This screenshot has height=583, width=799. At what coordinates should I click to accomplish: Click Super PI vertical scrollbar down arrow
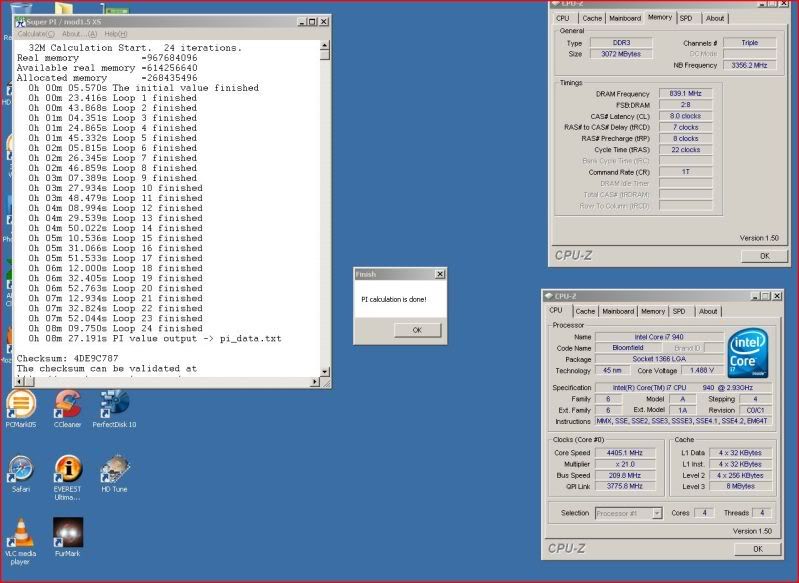[x=325, y=372]
